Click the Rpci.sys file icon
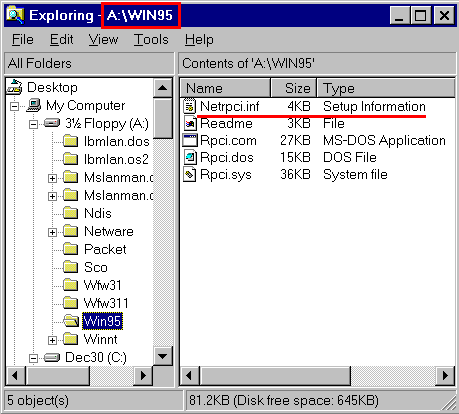Viewport: 459px width, 414px height. click(x=189, y=174)
